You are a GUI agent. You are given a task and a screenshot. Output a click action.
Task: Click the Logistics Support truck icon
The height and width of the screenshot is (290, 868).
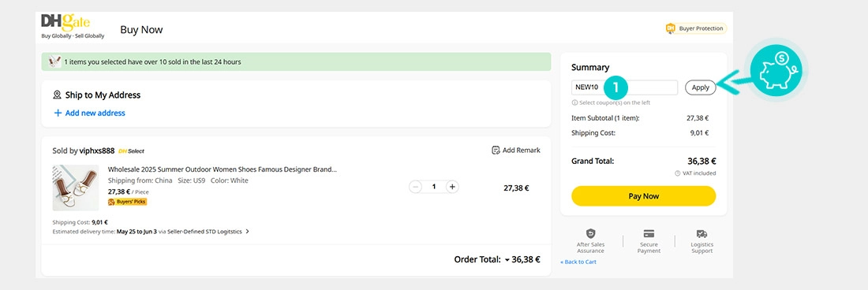(x=702, y=234)
